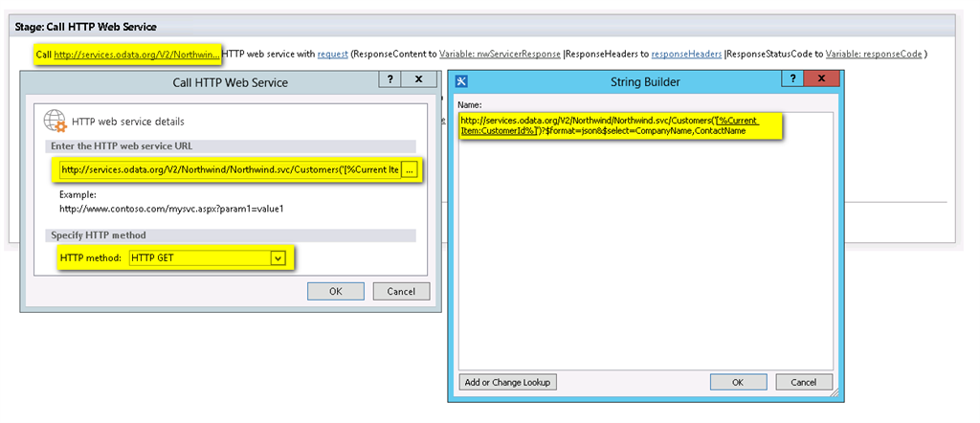The image size is (980, 423).
Task: Click help button in Call HTTP Web Service dialog
Action: tap(390, 79)
